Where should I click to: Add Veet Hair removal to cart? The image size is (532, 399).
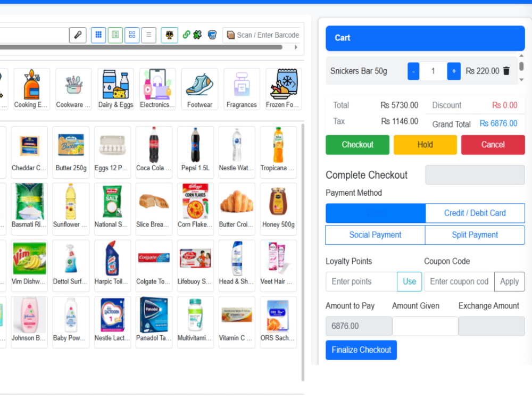[278, 265]
